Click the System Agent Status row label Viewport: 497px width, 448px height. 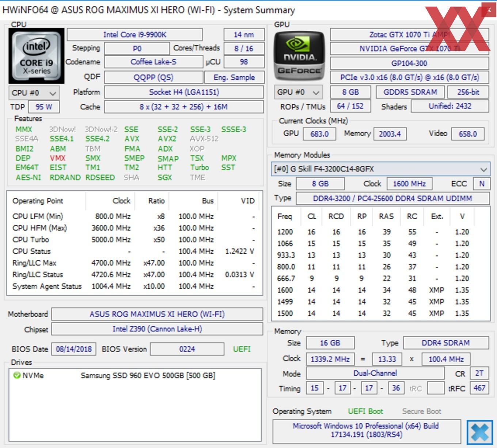pyautogui.click(x=47, y=286)
